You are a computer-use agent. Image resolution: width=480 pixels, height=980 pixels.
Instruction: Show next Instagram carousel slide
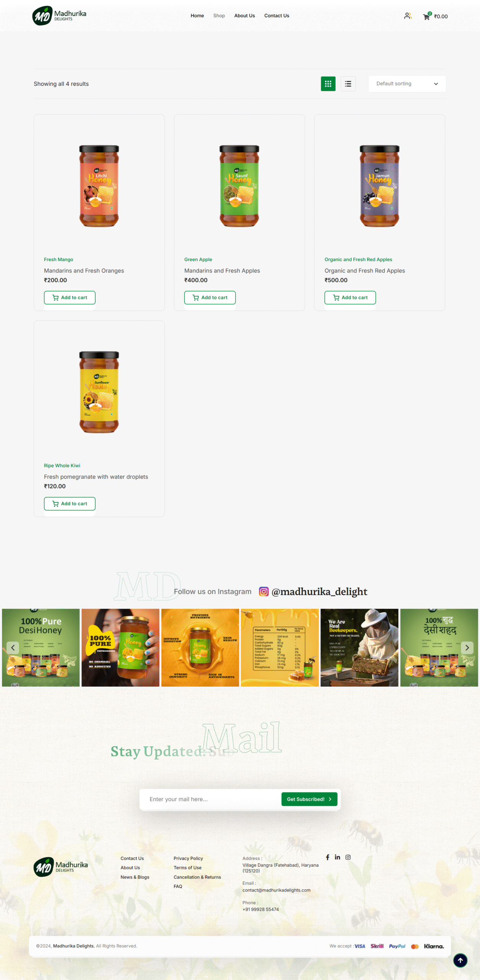point(467,647)
